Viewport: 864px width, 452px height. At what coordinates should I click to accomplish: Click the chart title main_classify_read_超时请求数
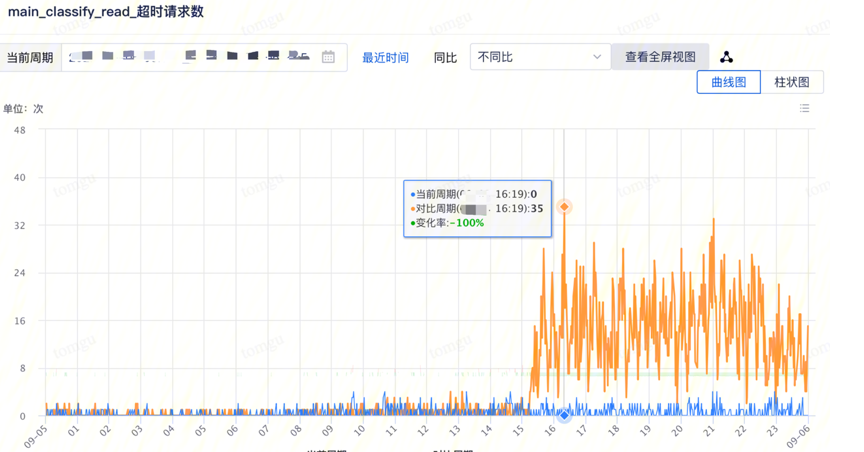tap(106, 12)
